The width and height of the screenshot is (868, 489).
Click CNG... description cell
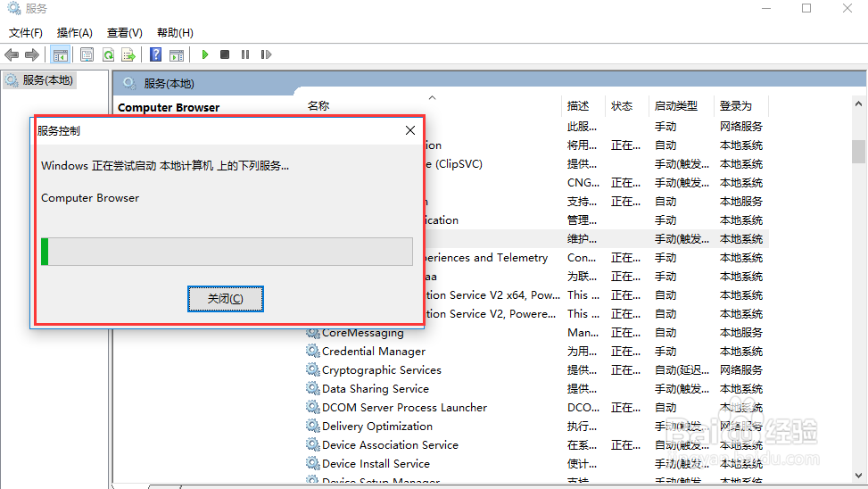tap(583, 183)
